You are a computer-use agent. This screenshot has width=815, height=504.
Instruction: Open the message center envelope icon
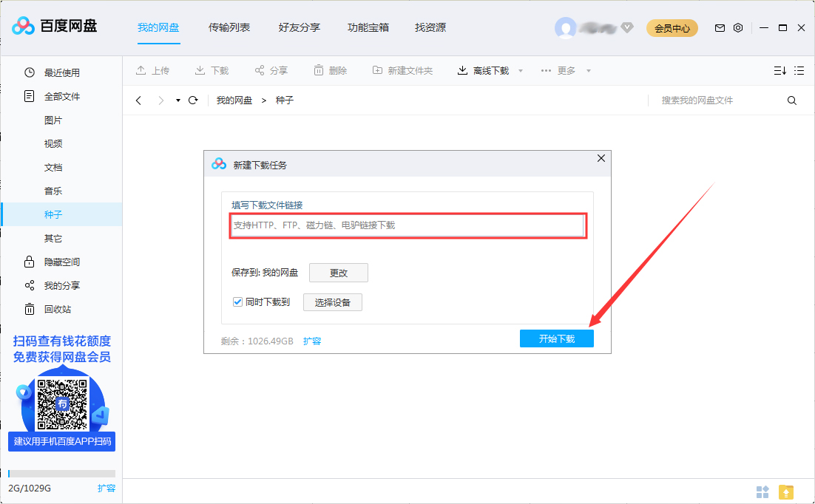tap(719, 27)
